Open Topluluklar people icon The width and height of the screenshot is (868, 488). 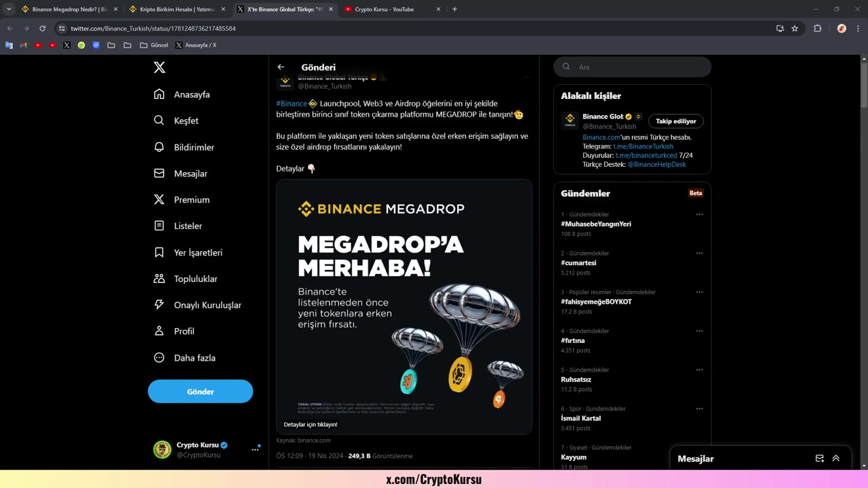coord(159,279)
